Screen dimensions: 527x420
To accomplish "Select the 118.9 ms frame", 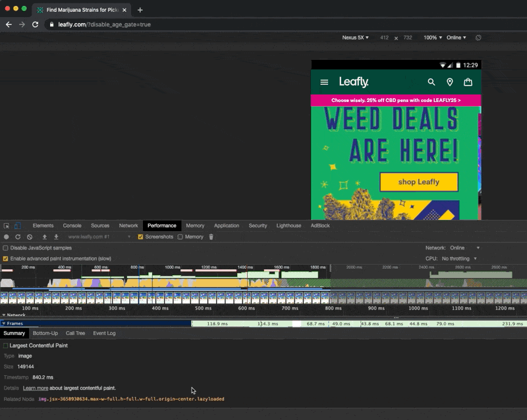I will coord(217,324).
